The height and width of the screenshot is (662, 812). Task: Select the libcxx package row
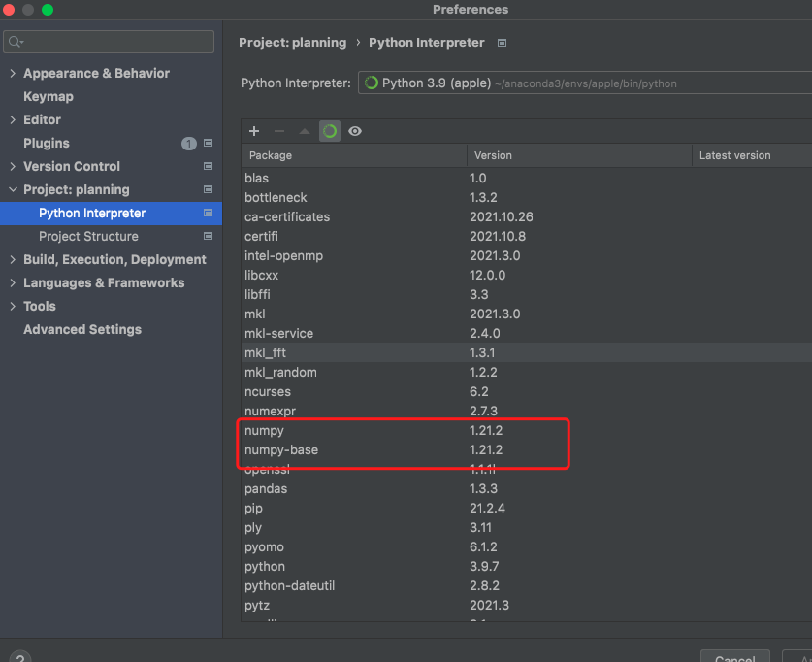coord(526,275)
